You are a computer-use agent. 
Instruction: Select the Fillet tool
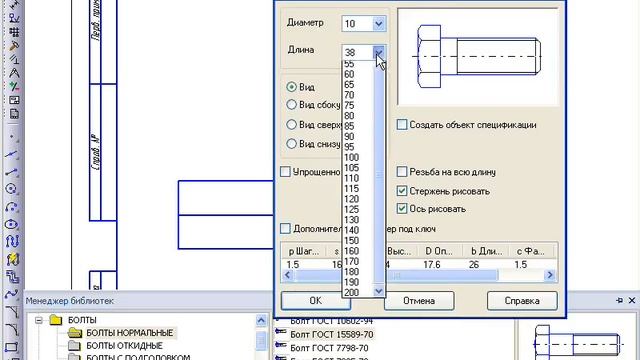tap(12, 329)
